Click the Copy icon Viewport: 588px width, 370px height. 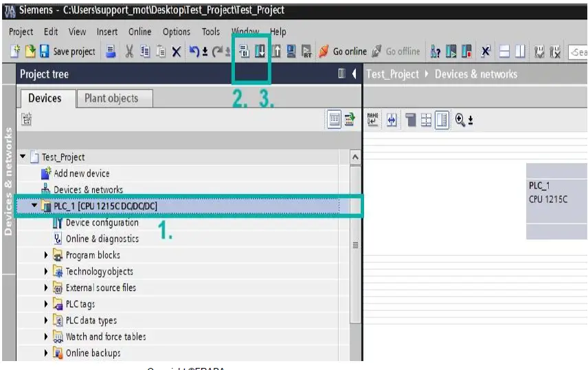[x=145, y=52]
